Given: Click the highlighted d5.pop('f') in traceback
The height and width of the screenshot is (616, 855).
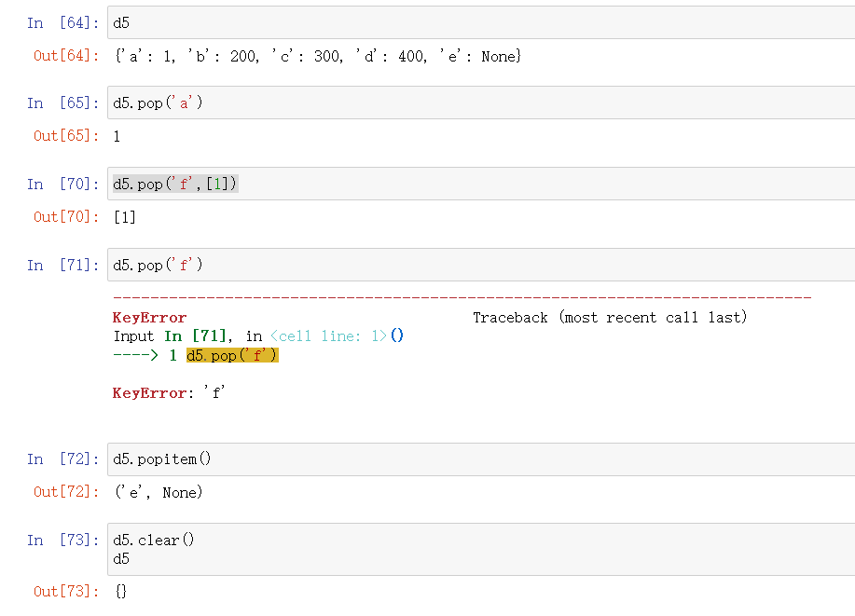Looking at the screenshot, I should 232,356.
